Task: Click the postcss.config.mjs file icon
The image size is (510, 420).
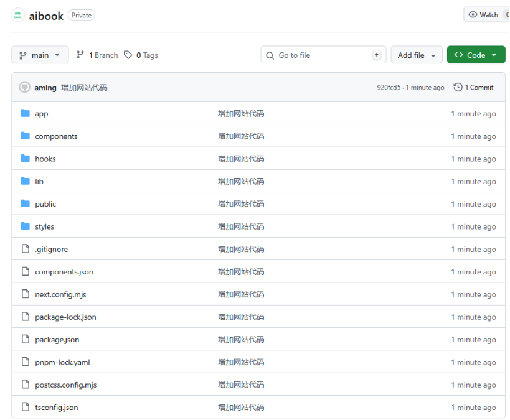Action: pyautogui.click(x=26, y=385)
